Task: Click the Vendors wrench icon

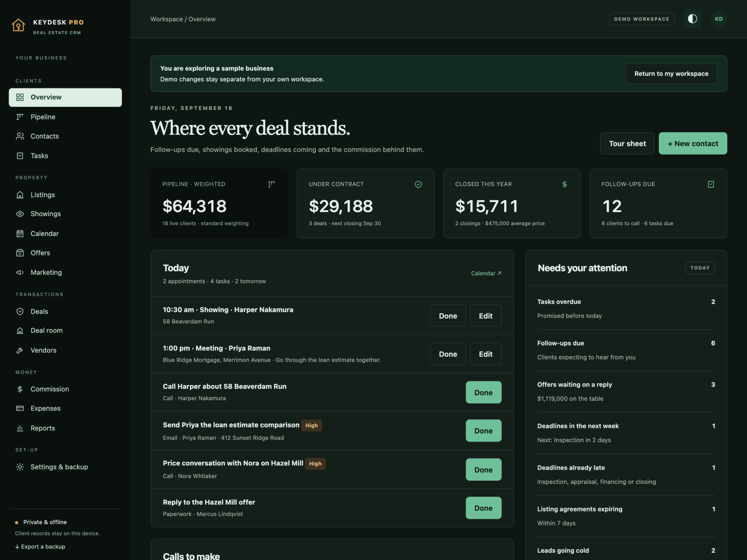Action: (20, 350)
